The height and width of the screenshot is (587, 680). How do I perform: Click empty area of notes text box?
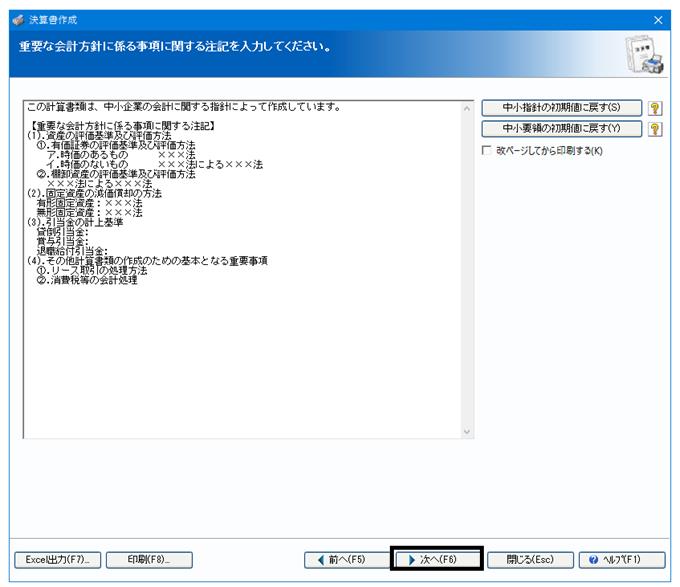(x=243, y=360)
